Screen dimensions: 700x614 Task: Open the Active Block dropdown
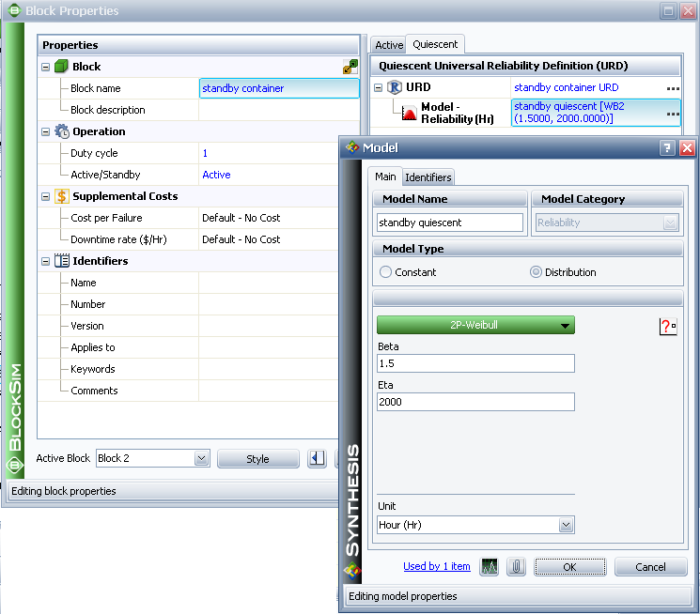coord(201,458)
